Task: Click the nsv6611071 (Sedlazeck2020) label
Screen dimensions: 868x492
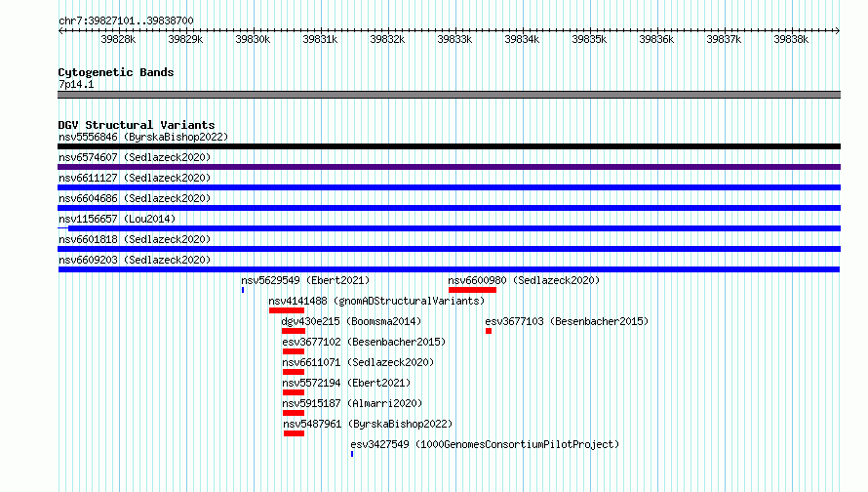Action: (358, 362)
